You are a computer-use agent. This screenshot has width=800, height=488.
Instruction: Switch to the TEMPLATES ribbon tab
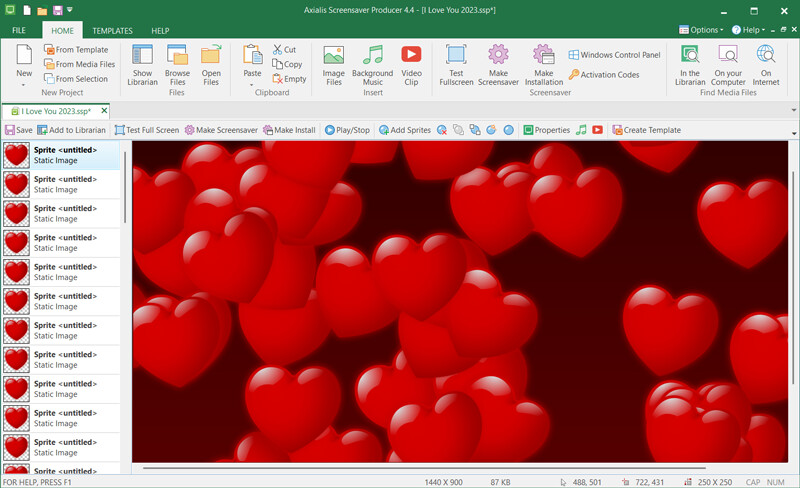112,31
